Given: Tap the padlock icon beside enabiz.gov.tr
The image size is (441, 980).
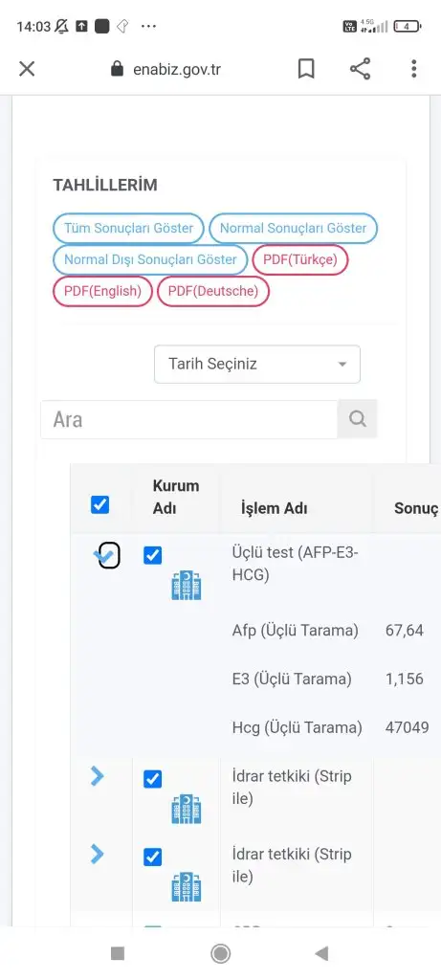Looking at the screenshot, I should (117, 69).
